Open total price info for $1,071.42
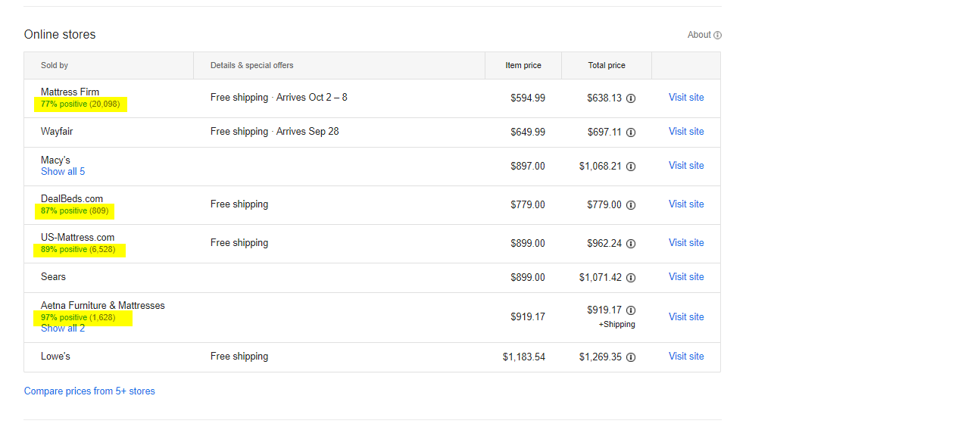 click(x=631, y=278)
